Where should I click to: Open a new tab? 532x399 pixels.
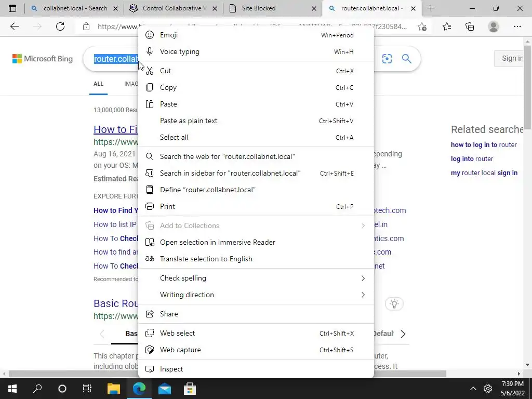pyautogui.click(x=431, y=8)
